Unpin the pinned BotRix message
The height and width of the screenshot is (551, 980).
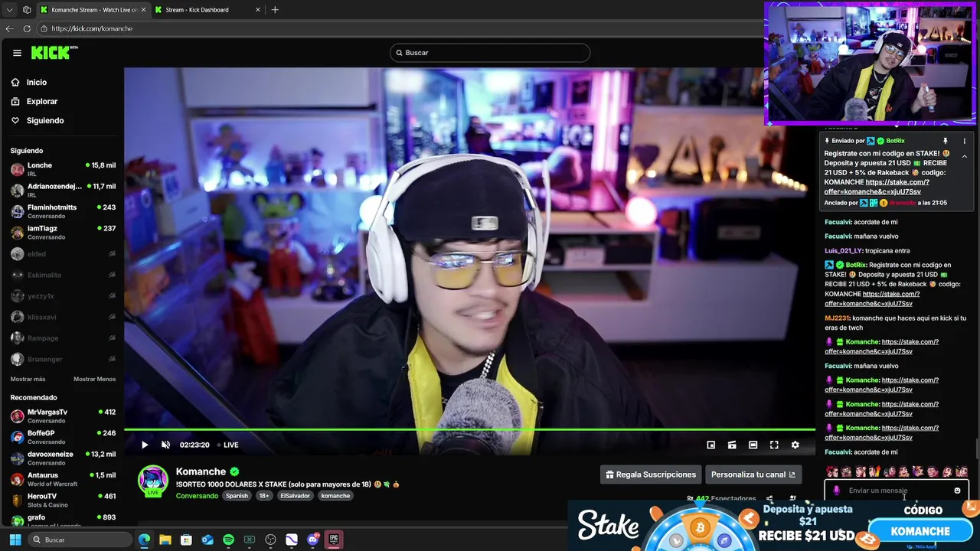(946, 141)
